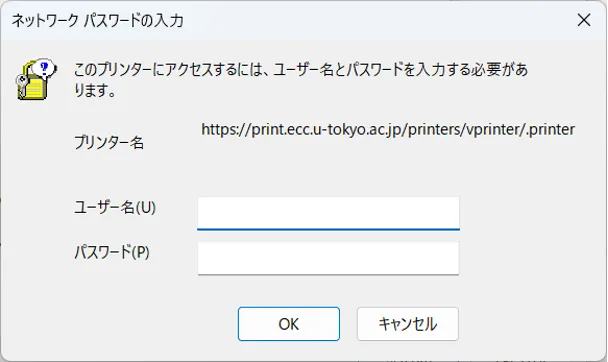Click the プリンター名 label
This screenshot has width=608, height=362.
pyautogui.click(x=109, y=143)
